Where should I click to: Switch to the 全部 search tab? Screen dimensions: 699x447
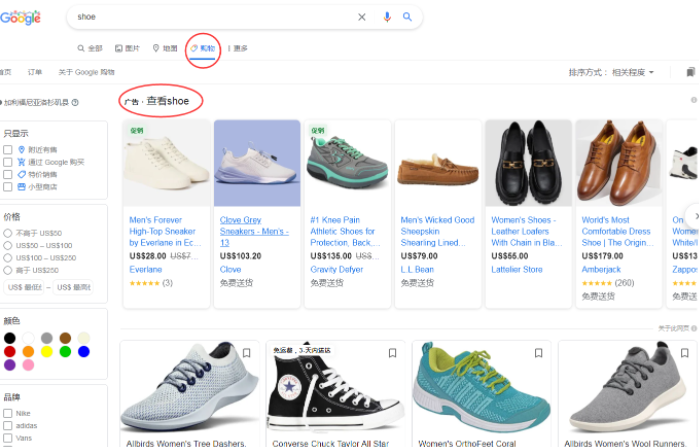click(x=90, y=48)
